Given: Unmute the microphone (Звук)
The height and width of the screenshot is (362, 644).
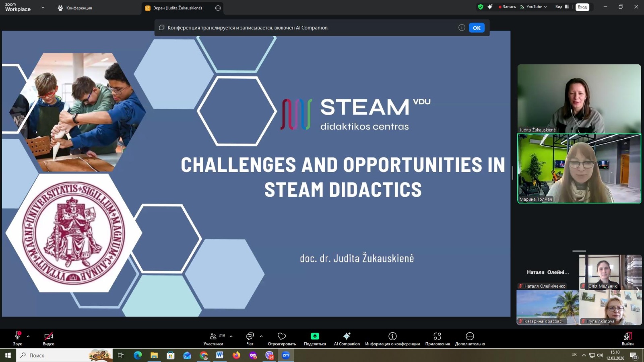Looking at the screenshot, I should pyautogui.click(x=17, y=336).
